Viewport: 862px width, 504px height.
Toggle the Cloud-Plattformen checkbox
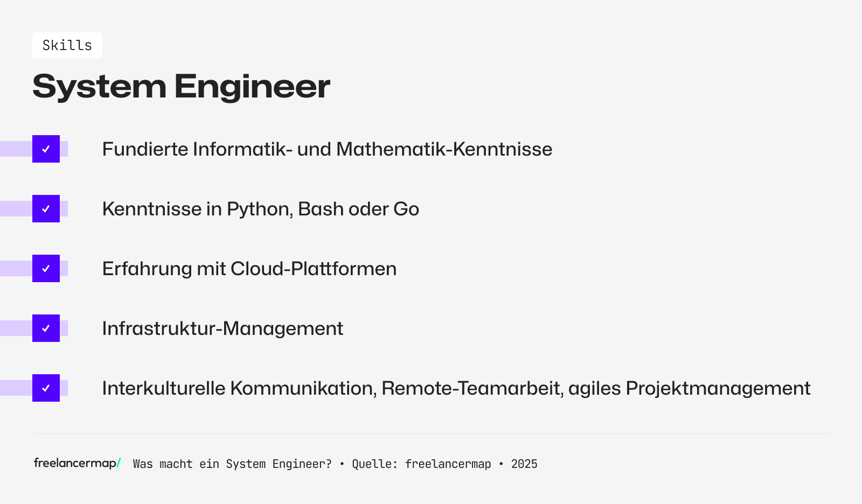[x=46, y=269]
